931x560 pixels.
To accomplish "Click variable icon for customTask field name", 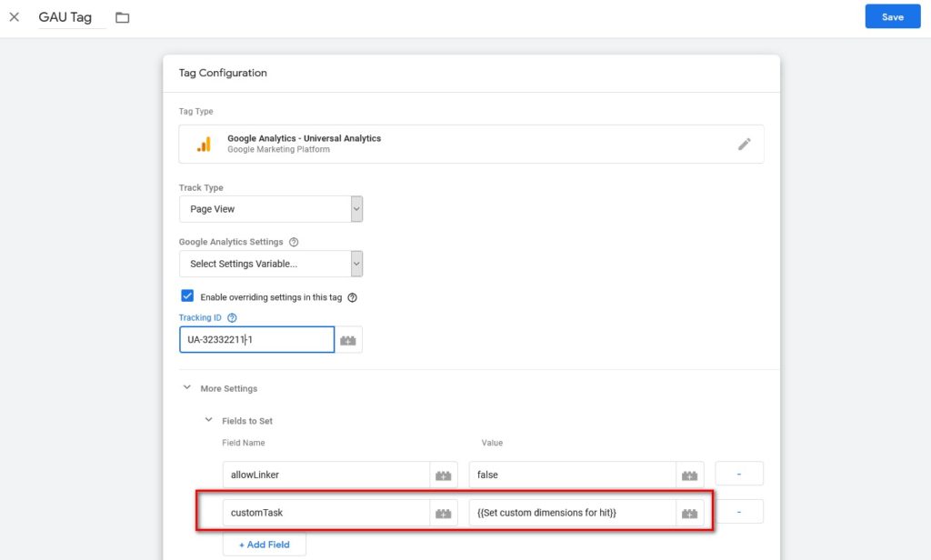I will click(x=443, y=513).
